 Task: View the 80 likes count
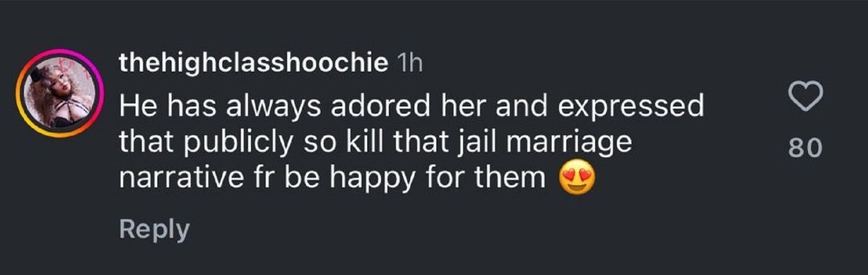pos(806,147)
